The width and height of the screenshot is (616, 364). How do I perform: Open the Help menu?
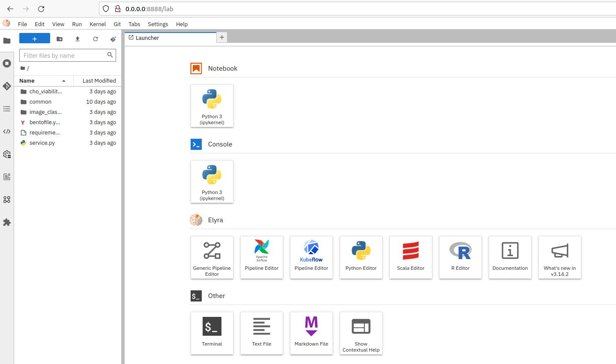click(182, 24)
